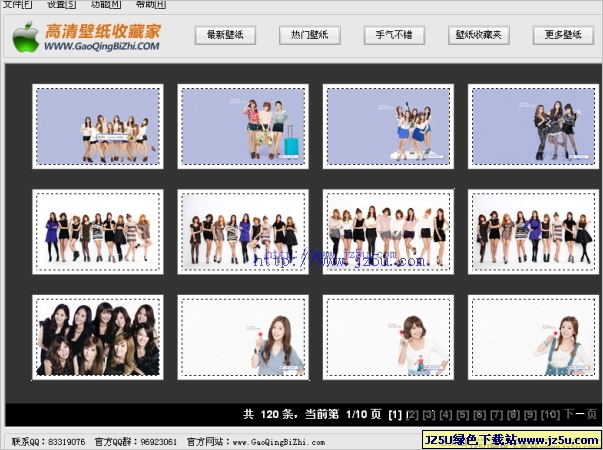Go to page [6]

480,415
